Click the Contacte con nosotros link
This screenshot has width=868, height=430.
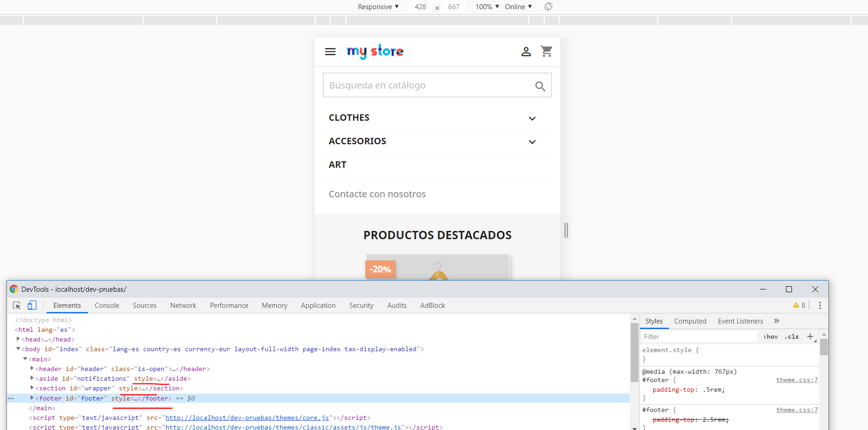377,194
